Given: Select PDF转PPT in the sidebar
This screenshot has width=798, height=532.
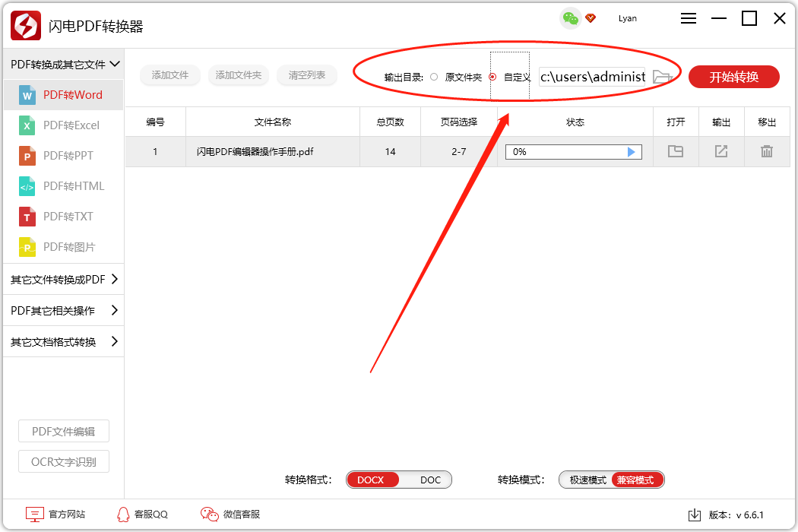Looking at the screenshot, I should pyautogui.click(x=68, y=156).
